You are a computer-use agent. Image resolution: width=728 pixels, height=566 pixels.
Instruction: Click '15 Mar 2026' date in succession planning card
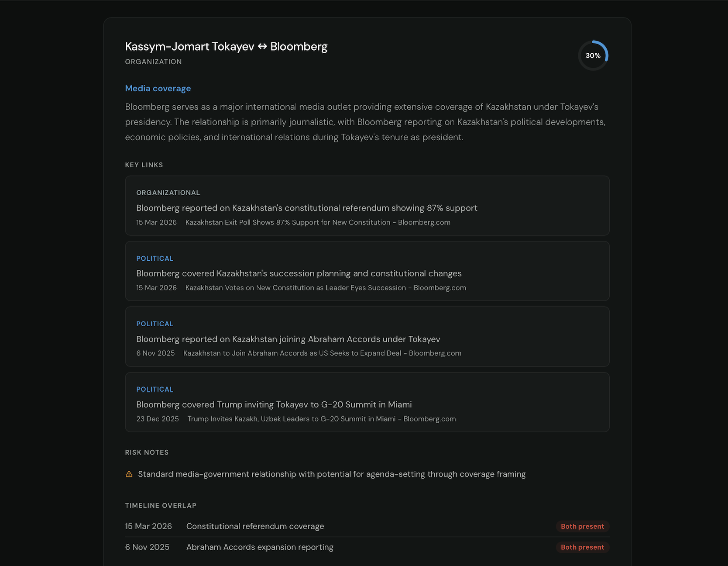[x=156, y=288]
